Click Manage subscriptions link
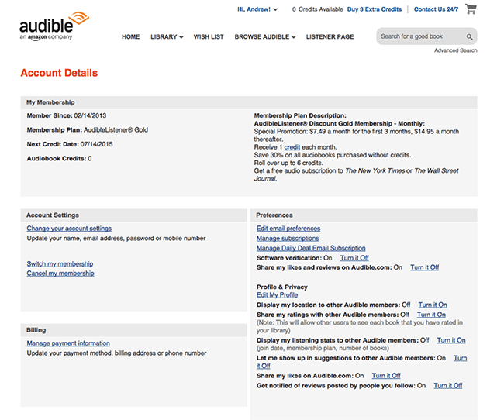Viewport: 504px width, 420px height. [x=288, y=239]
